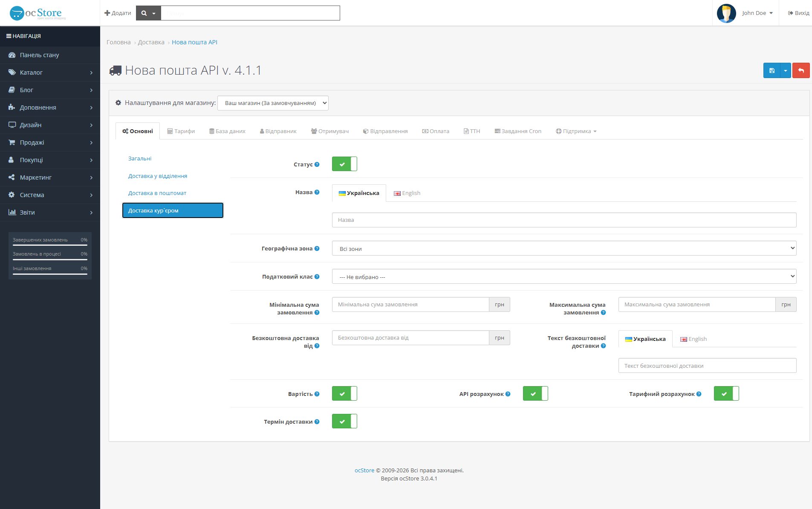
Task: Click the red back arrow button
Action: coord(801,70)
